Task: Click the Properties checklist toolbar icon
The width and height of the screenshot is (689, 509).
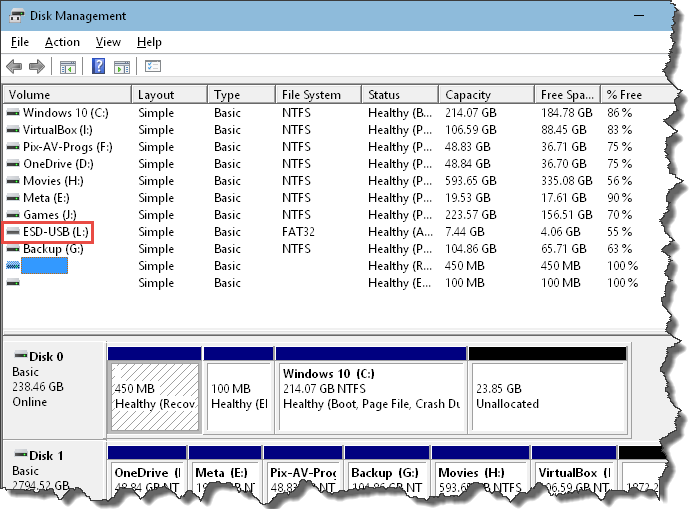Action: click(x=153, y=66)
